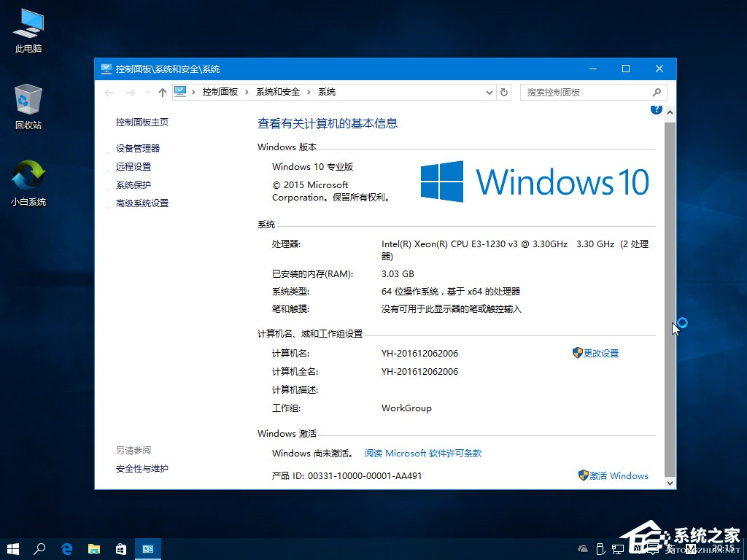The height and width of the screenshot is (560, 747).
Task: Click the Start button
Action: click(12, 548)
